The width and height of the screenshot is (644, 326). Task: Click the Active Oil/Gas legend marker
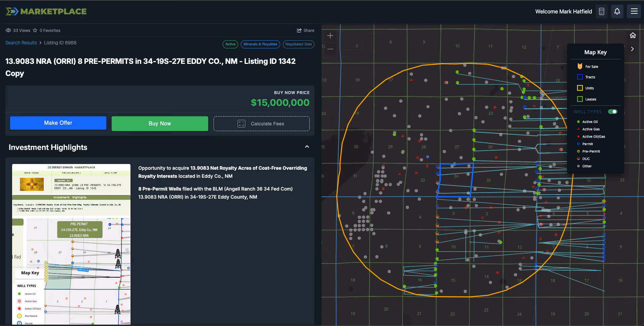tap(578, 136)
